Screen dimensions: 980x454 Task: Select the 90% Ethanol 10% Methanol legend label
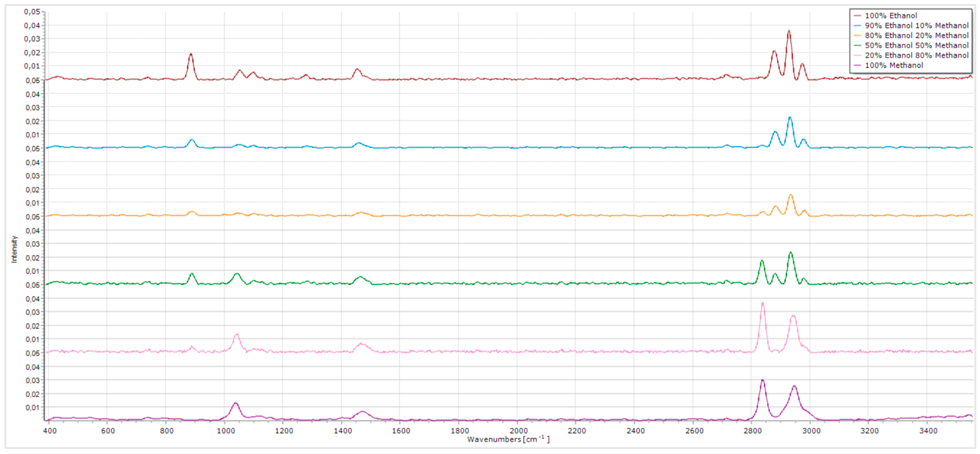pos(917,25)
